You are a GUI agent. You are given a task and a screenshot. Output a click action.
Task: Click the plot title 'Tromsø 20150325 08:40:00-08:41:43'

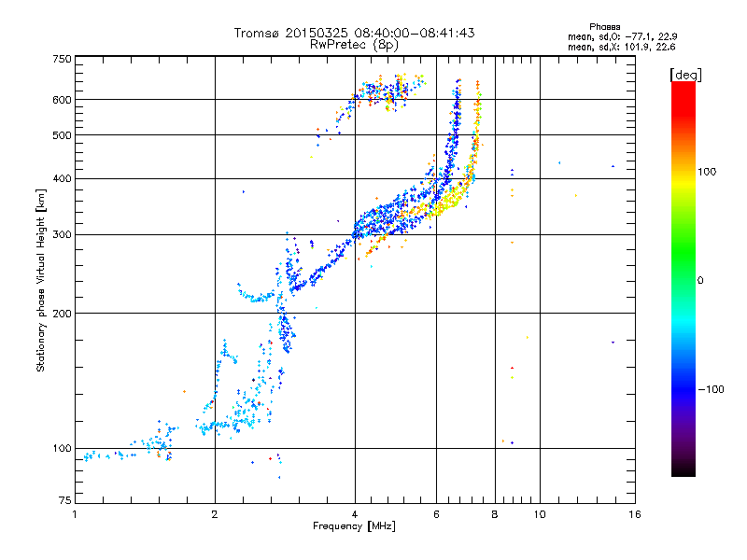[354, 33]
